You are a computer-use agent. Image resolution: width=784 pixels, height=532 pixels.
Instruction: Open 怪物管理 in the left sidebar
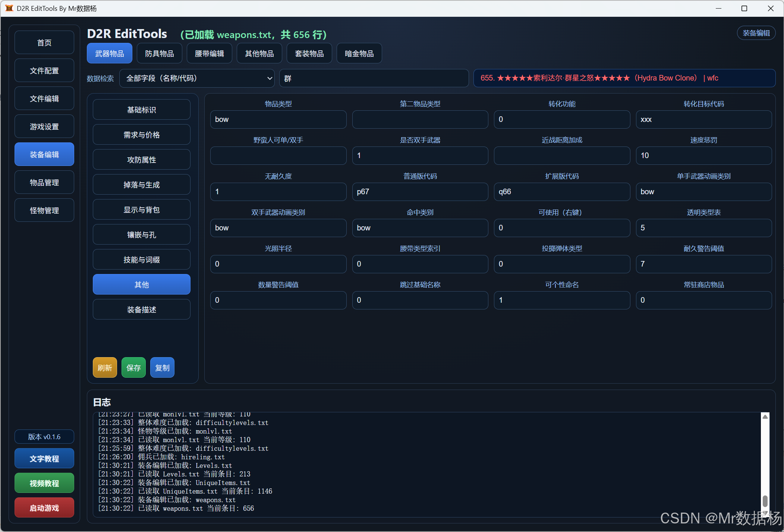pyautogui.click(x=44, y=211)
